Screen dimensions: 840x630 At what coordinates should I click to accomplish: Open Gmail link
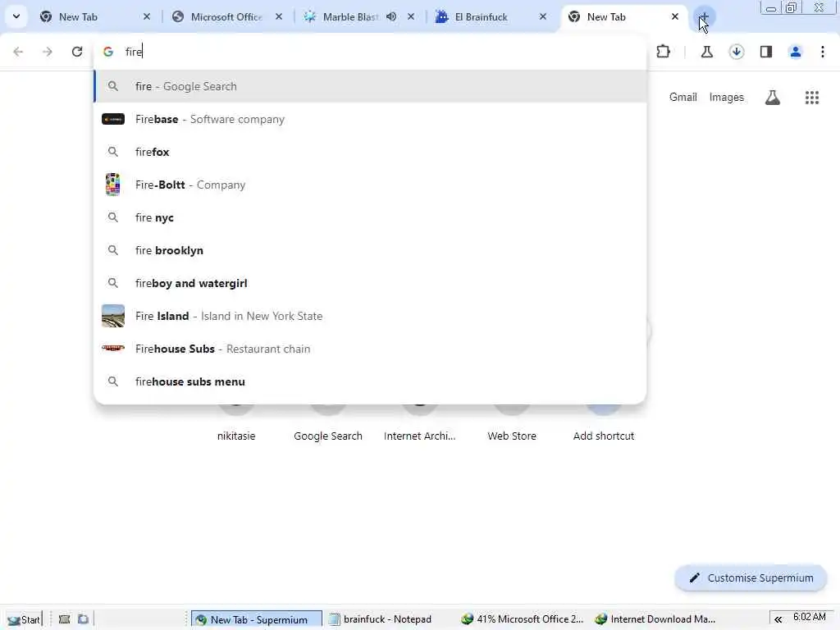683,97
